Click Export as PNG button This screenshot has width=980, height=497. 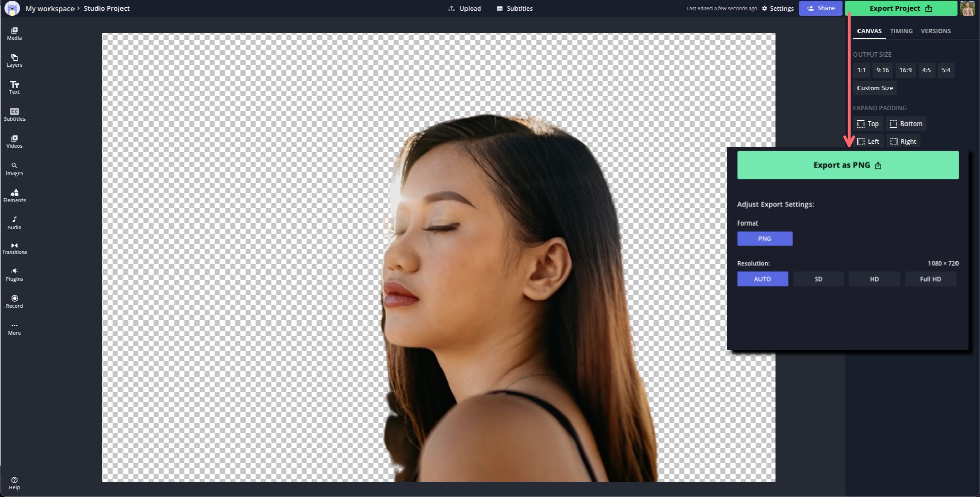coord(847,165)
